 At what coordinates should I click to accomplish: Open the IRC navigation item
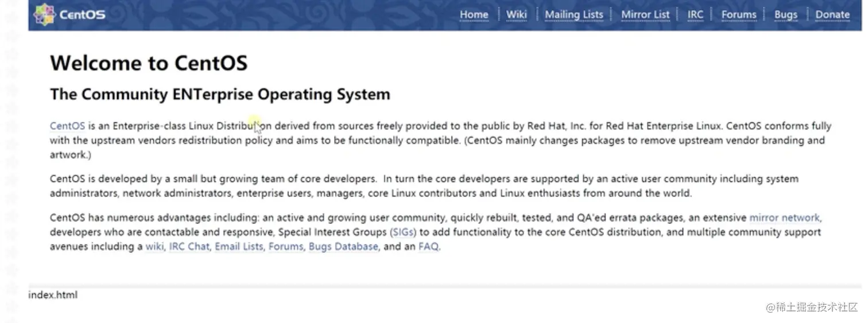pyautogui.click(x=695, y=15)
